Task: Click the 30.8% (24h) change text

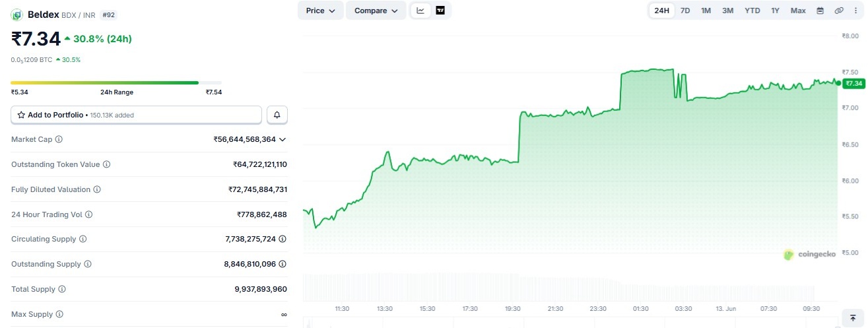Action: tap(102, 39)
